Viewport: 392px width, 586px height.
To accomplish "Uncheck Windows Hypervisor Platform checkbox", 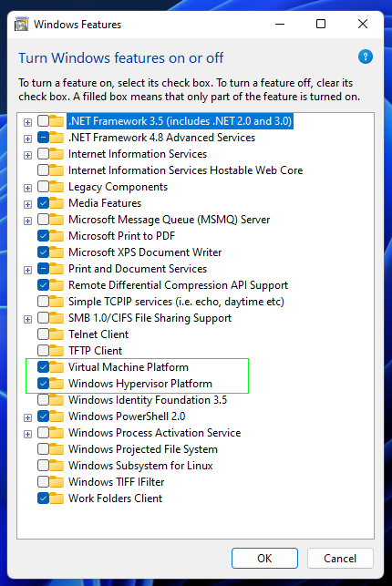I will coord(44,384).
